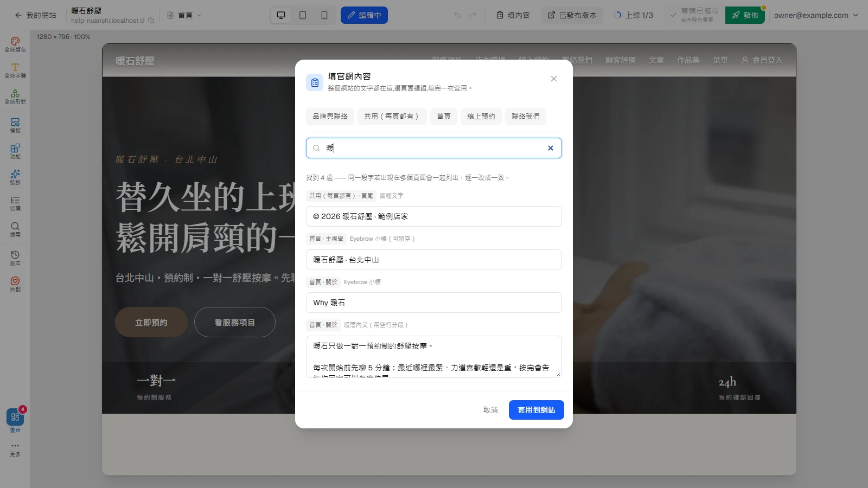Click the 取消 cancel button
This screenshot has height=488, width=868.
pyautogui.click(x=490, y=410)
